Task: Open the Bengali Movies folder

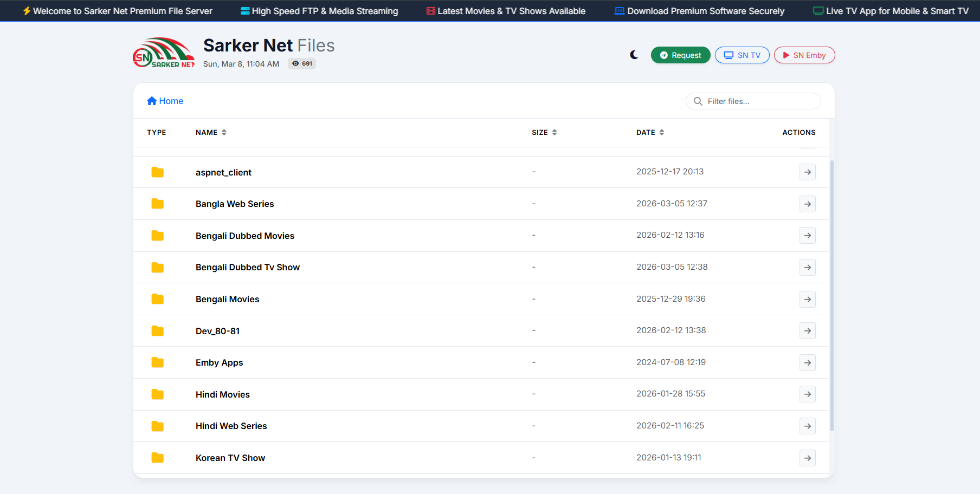Action: click(227, 299)
